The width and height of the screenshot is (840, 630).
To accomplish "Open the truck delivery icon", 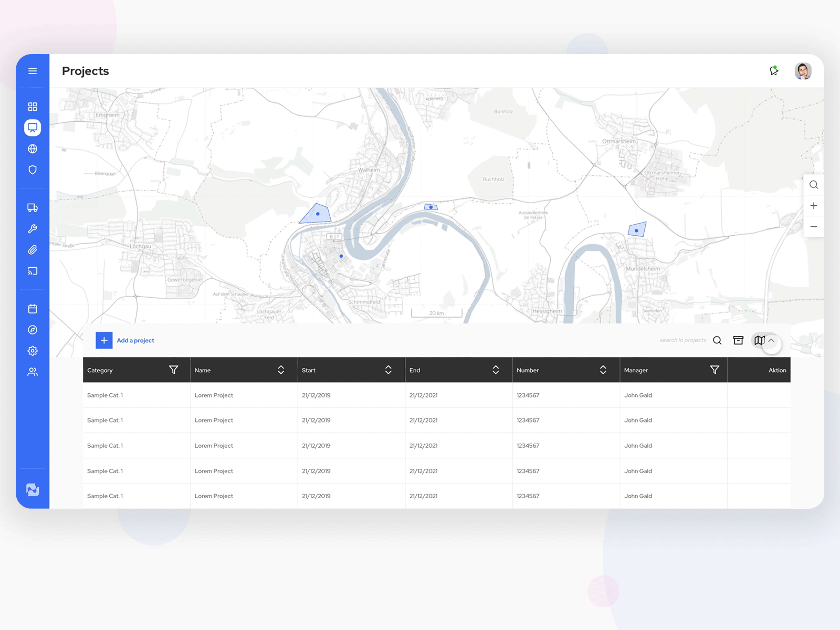I will pyautogui.click(x=33, y=207).
